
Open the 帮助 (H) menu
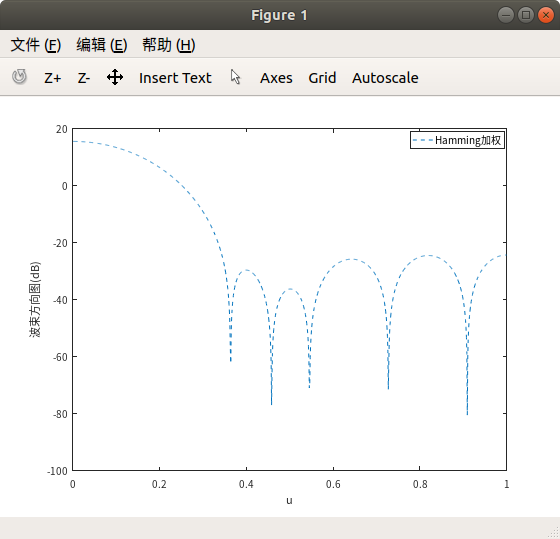(169, 45)
